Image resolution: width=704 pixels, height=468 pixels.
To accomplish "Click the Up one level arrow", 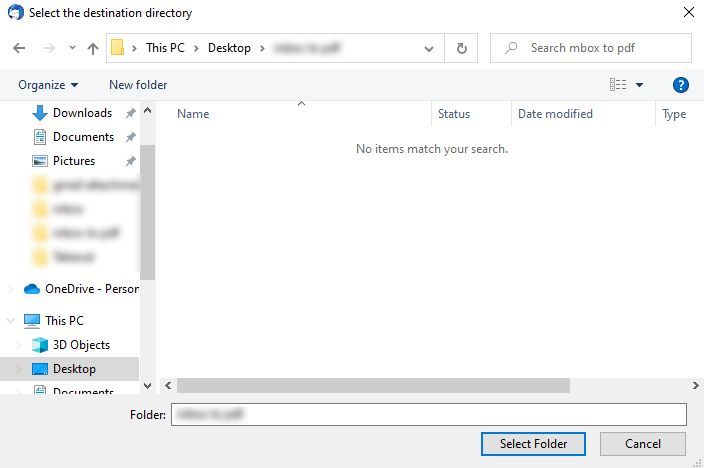I will click(93, 48).
